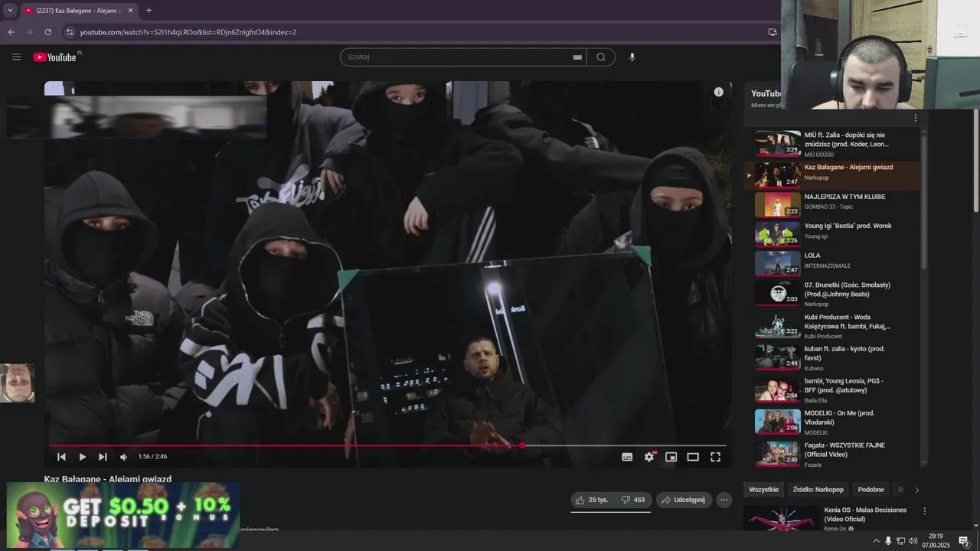Image resolution: width=980 pixels, height=551 pixels.
Task: Toggle subtitles captions button
Action: (x=627, y=457)
